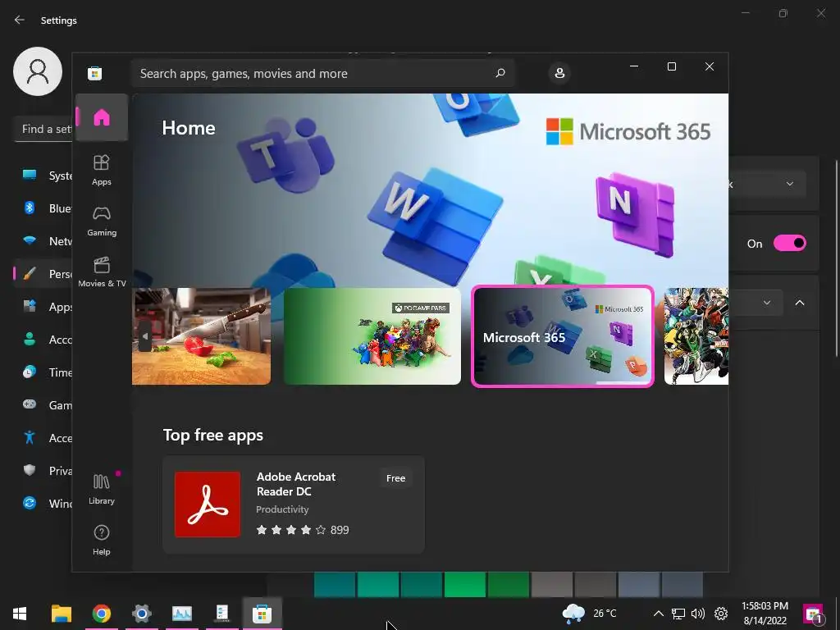Open the upper dropdown in Settings panel
The image size is (840, 630).
(767, 184)
